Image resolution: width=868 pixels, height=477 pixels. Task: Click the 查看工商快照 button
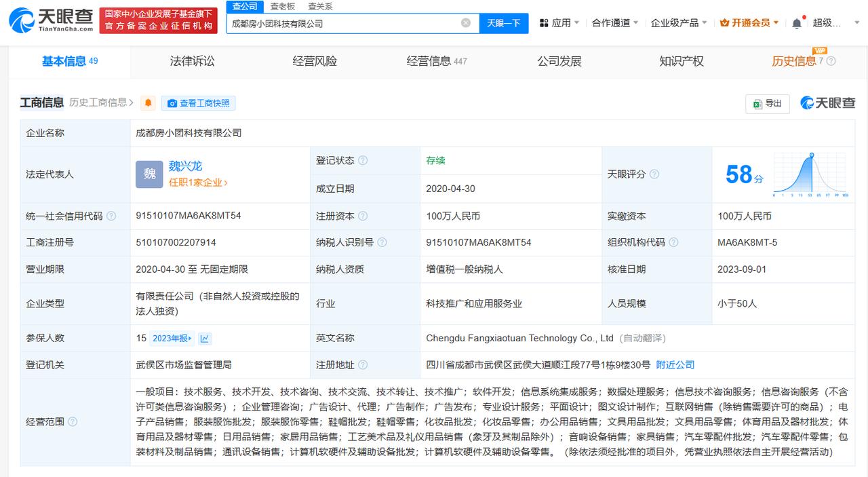pos(198,103)
